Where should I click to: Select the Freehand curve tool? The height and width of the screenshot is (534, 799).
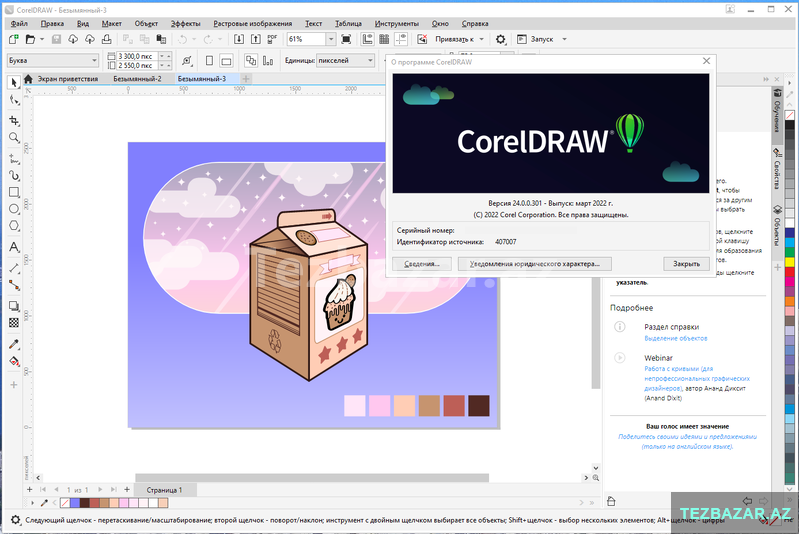[x=14, y=159]
